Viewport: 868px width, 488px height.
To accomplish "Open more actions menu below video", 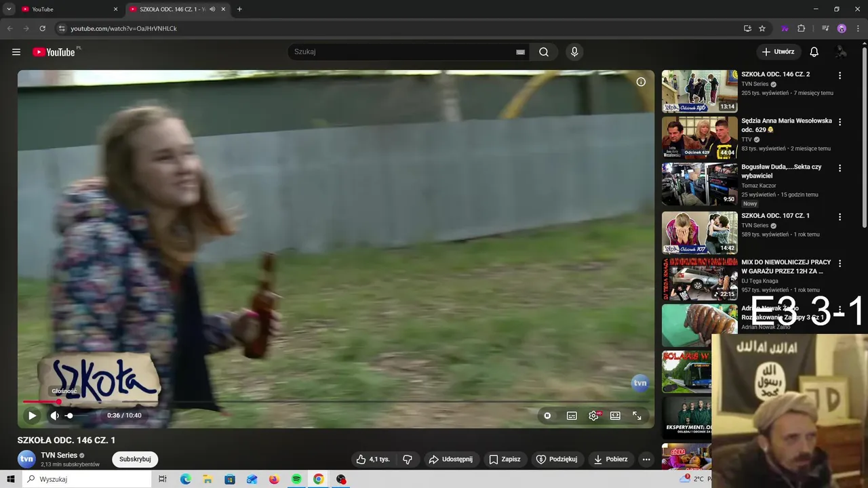I will tap(646, 459).
